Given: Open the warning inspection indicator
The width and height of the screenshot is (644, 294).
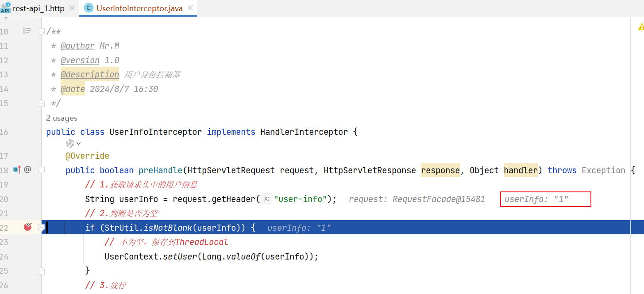Looking at the screenshot, I should 640,27.
